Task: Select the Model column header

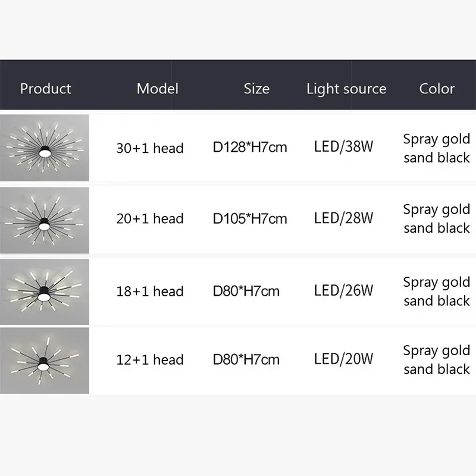Action: (x=158, y=89)
